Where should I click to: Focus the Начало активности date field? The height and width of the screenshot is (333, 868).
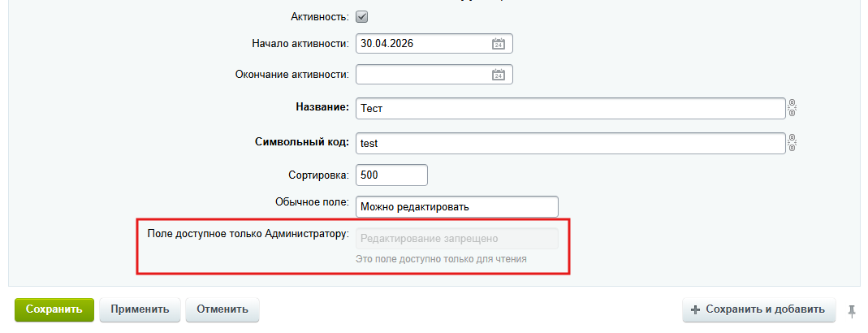[x=422, y=44]
